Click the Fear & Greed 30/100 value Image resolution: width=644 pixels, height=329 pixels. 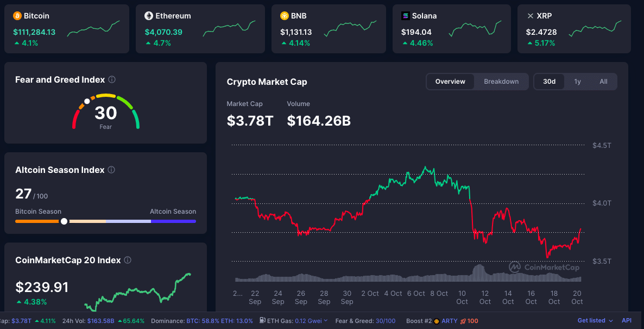(384, 321)
